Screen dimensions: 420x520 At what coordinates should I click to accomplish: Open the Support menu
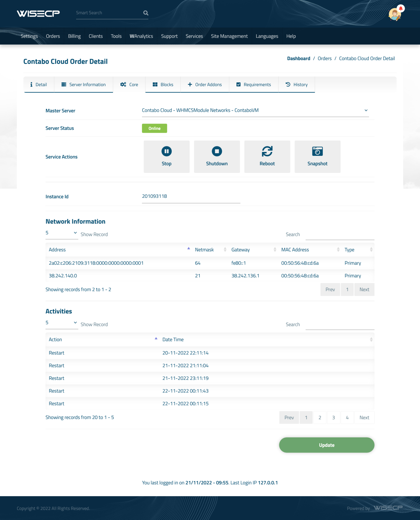[x=169, y=36]
